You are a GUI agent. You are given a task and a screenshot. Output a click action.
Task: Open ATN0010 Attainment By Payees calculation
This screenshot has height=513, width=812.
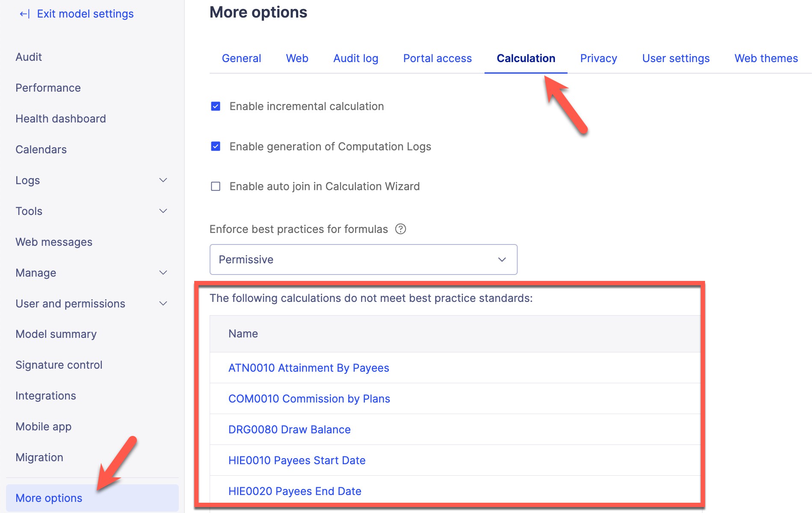click(308, 368)
